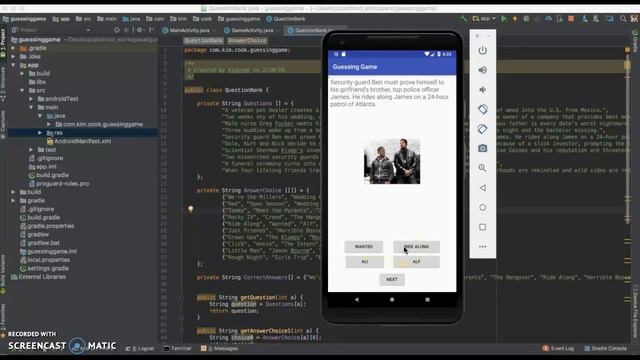Click QuestionBank structure breadcrumb in editor

[203, 40]
